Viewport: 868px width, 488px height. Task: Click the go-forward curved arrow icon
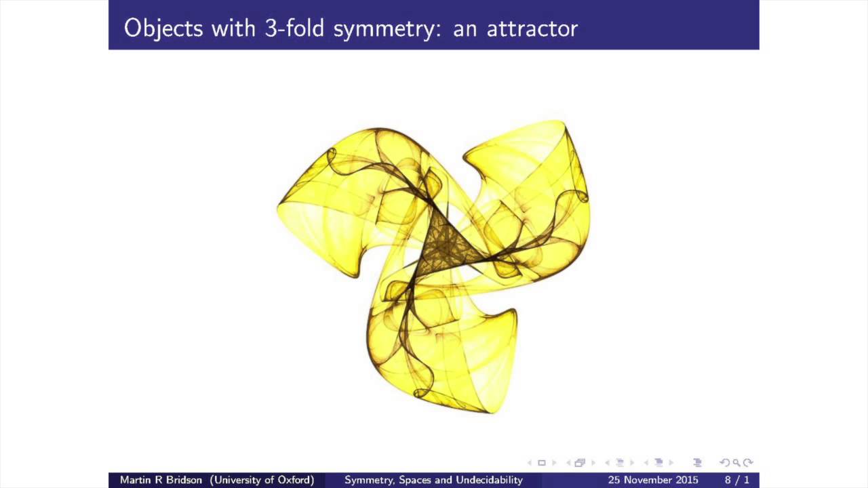click(748, 463)
